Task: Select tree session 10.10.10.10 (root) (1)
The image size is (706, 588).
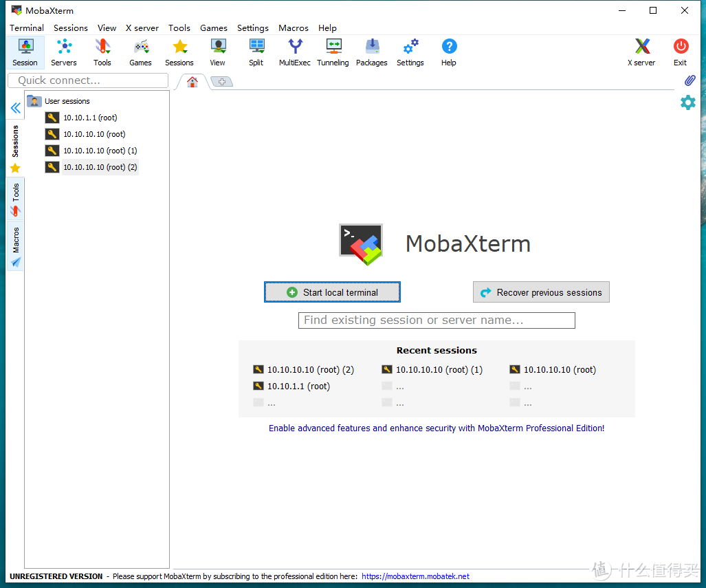Action: pyautogui.click(x=91, y=151)
